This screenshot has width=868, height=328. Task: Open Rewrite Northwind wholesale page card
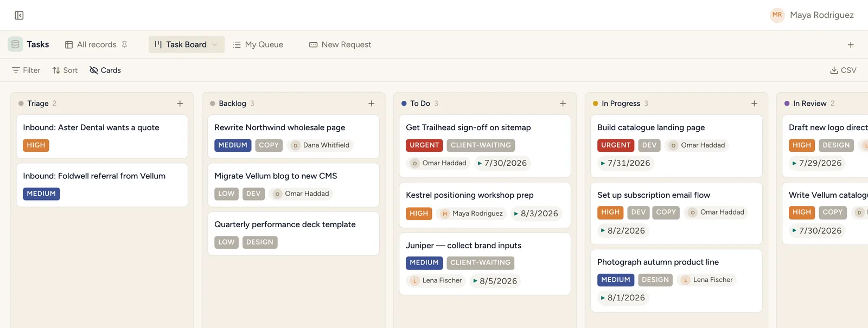click(x=293, y=137)
